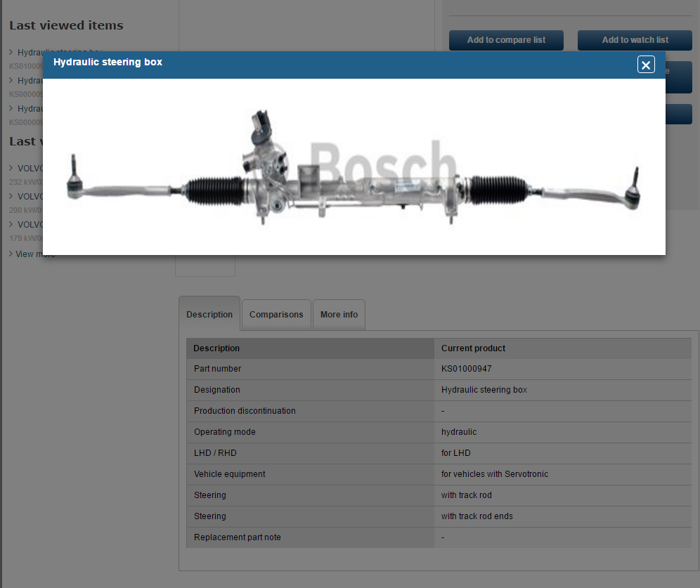Expand the list with View more
Image resolution: width=700 pixels, height=588 pixels.
(x=34, y=254)
